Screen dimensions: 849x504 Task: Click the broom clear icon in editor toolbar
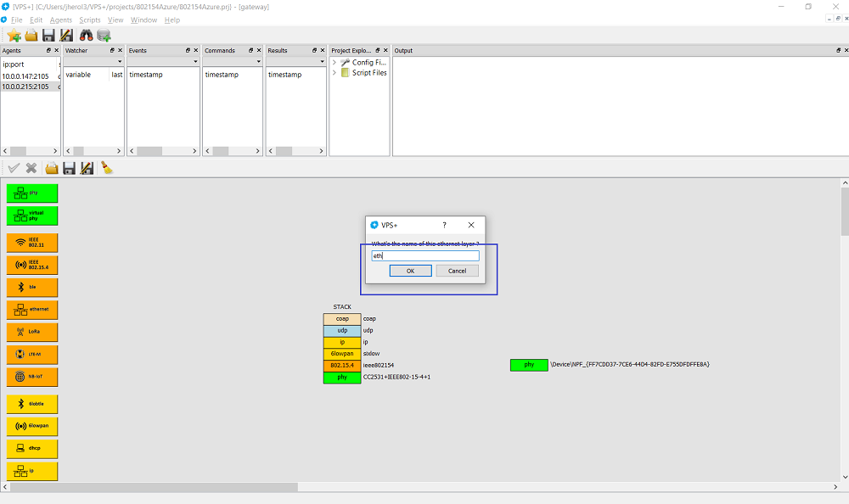coord(107,168)
